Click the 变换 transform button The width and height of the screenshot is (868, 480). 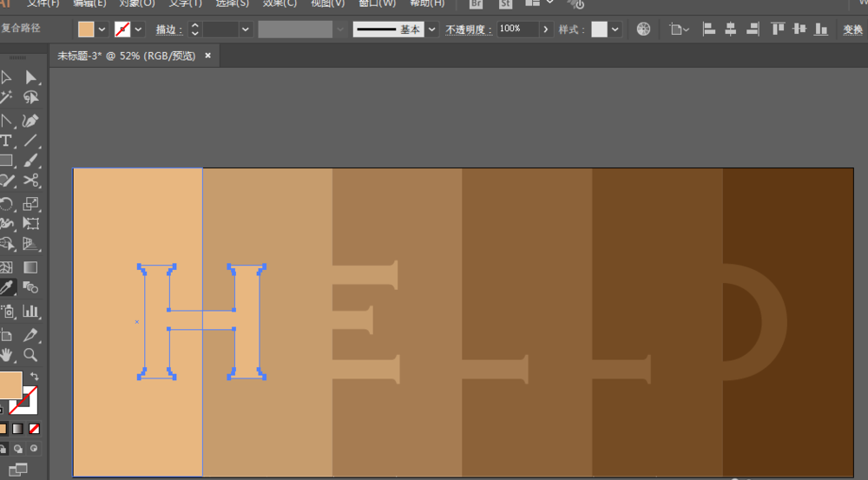click(852, 30)
